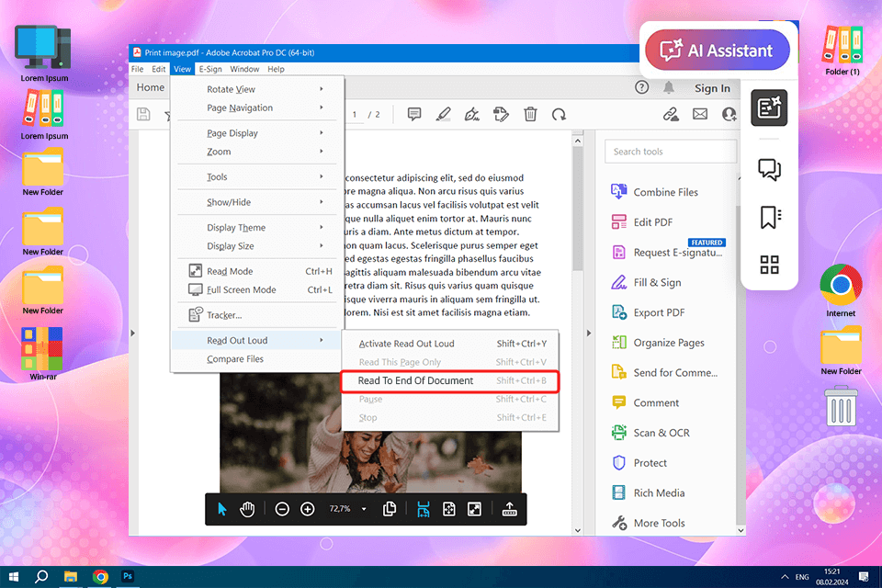Click the page display pages icon in bottom bar
Viewport: 882px width, 588px height.
point(390,509)
